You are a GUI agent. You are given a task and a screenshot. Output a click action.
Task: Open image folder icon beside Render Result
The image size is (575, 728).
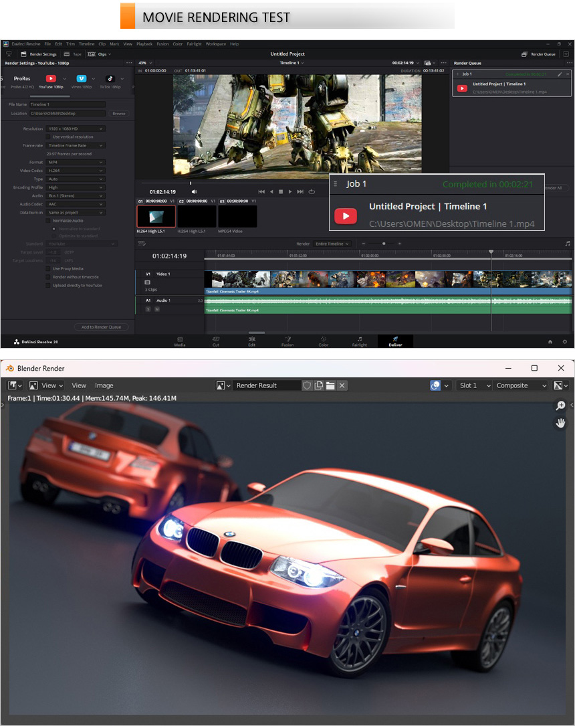point(330,385)
